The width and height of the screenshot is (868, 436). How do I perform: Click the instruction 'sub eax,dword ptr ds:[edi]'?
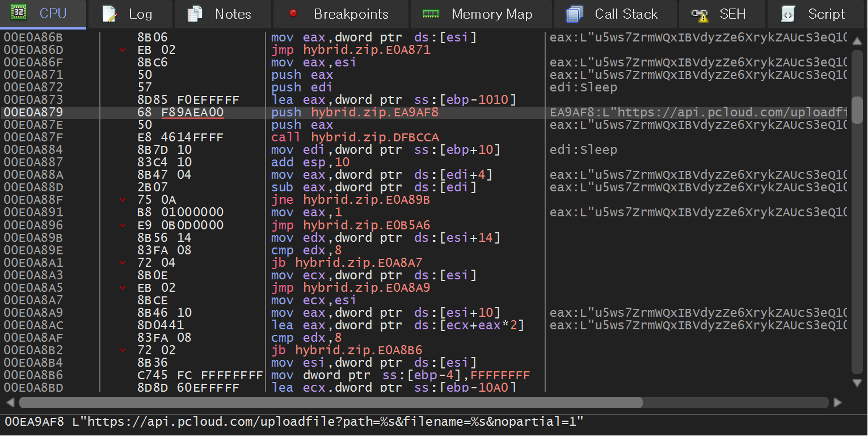click(374, 187)
